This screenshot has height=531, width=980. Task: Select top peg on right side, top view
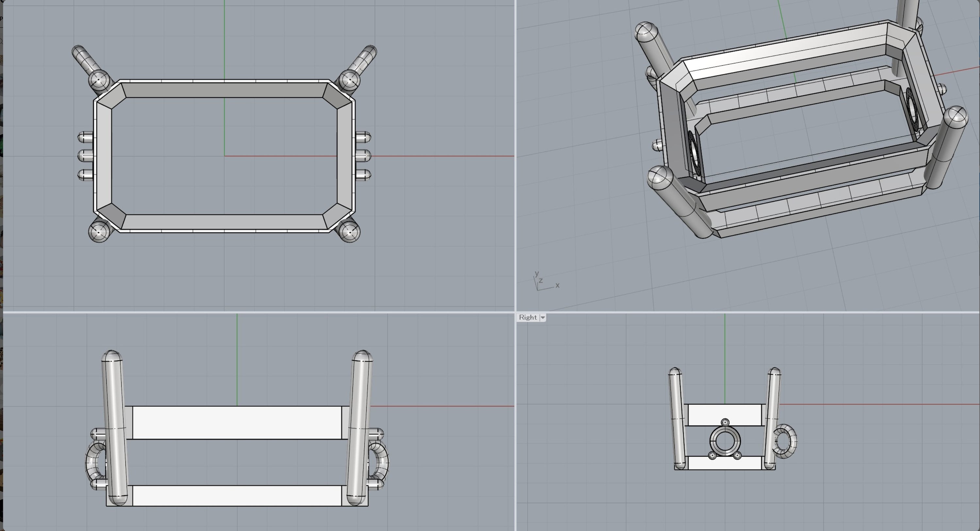click(363, 137)
